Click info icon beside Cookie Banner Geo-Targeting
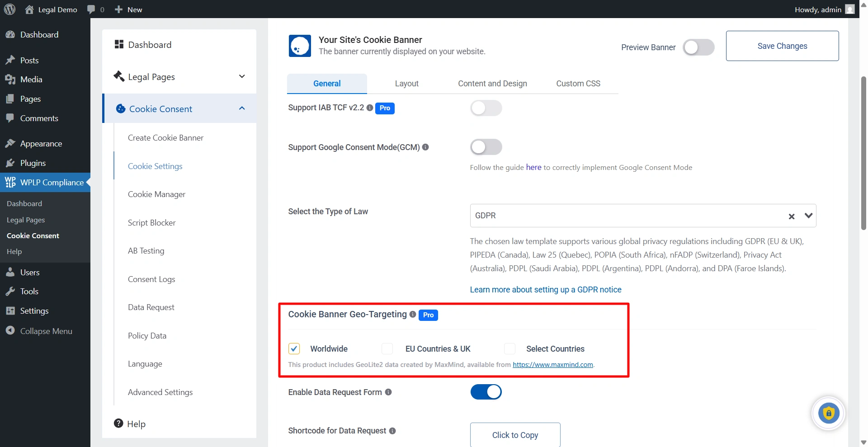This screenshot has width=868, height=447. click(x=413, y=315)
